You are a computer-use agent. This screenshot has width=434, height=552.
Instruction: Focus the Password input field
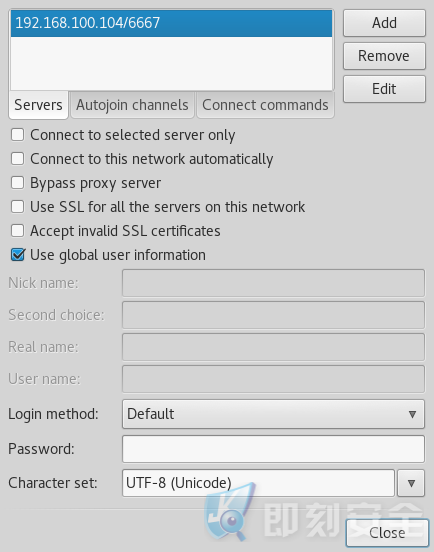click(x=273, y=449)
